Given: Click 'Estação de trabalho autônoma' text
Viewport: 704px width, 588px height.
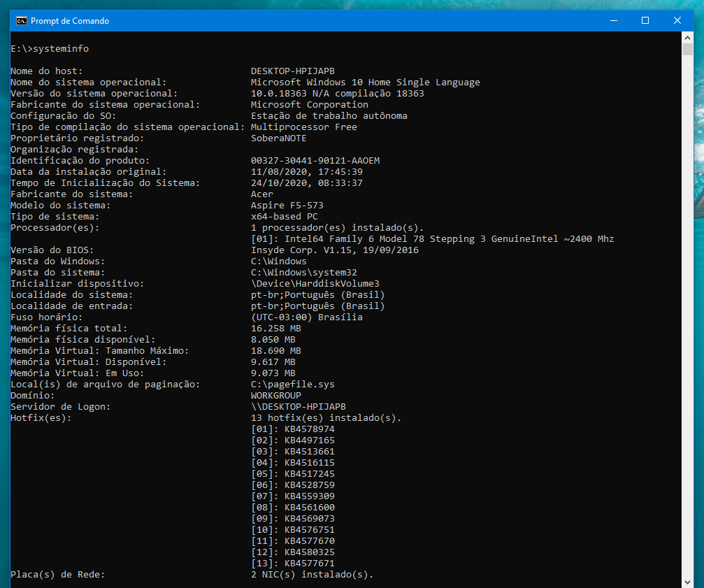Looking at the screenshot, I should coord(329,116).
